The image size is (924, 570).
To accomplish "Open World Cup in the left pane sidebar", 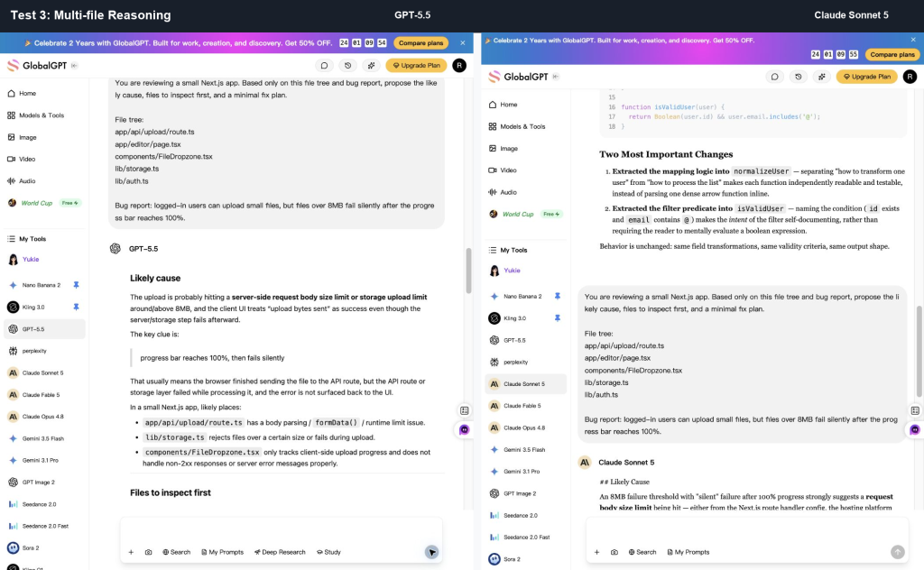I will click(x=42, y=203).
